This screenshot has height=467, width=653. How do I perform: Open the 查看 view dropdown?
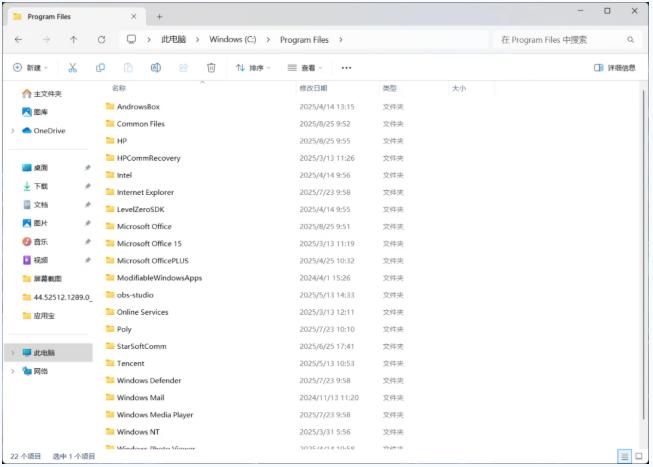306,68
